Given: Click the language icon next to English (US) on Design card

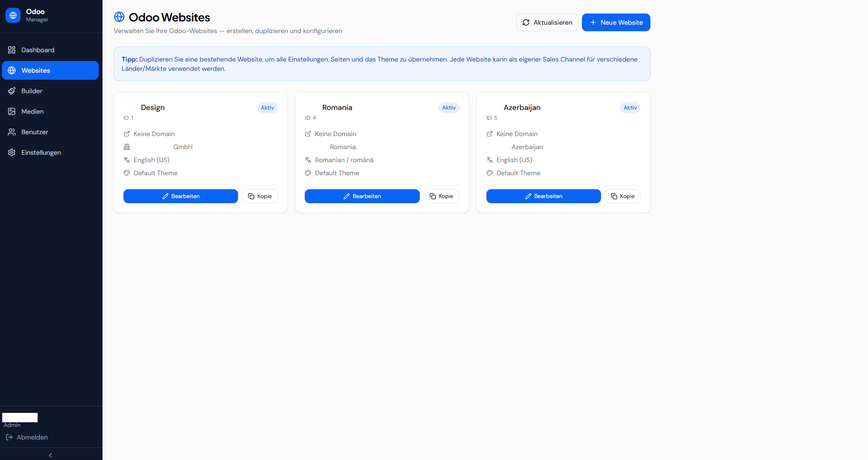Looking at the screenshot, I should click(x=127, y=160).
